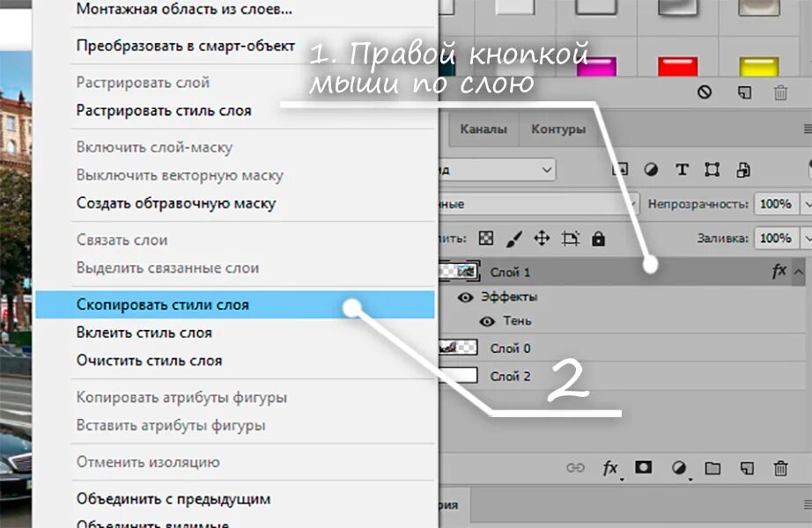This screenshot has height=528, width=812.
Task: Click fx badge on Слой 1
Action: 779,271
